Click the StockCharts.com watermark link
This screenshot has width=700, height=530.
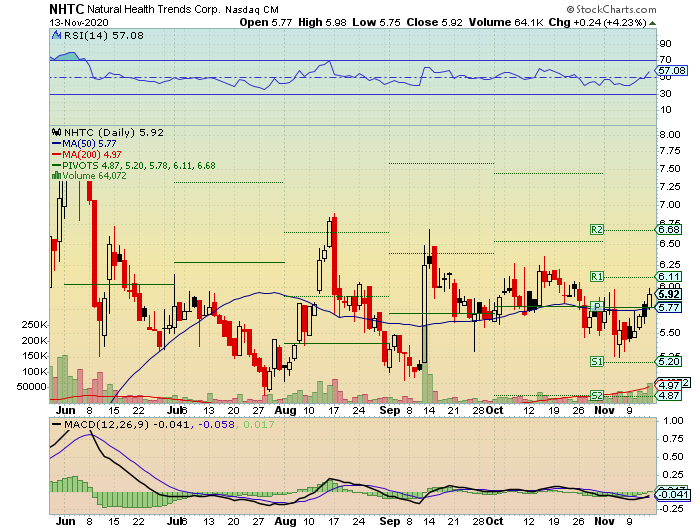point(612,9)
